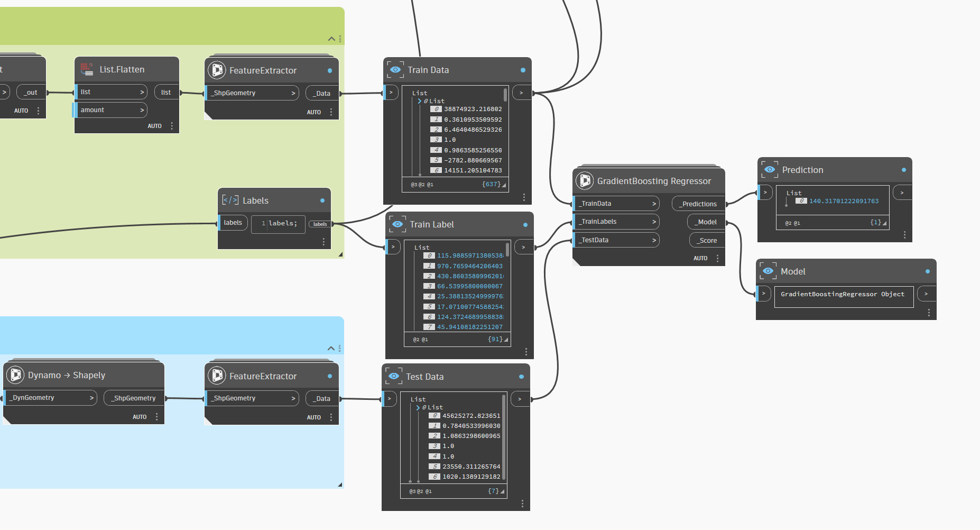Viewport: 980px width, 530px height.
Task: Click the blue status dot on Labels node
Action: pos(322,200)
